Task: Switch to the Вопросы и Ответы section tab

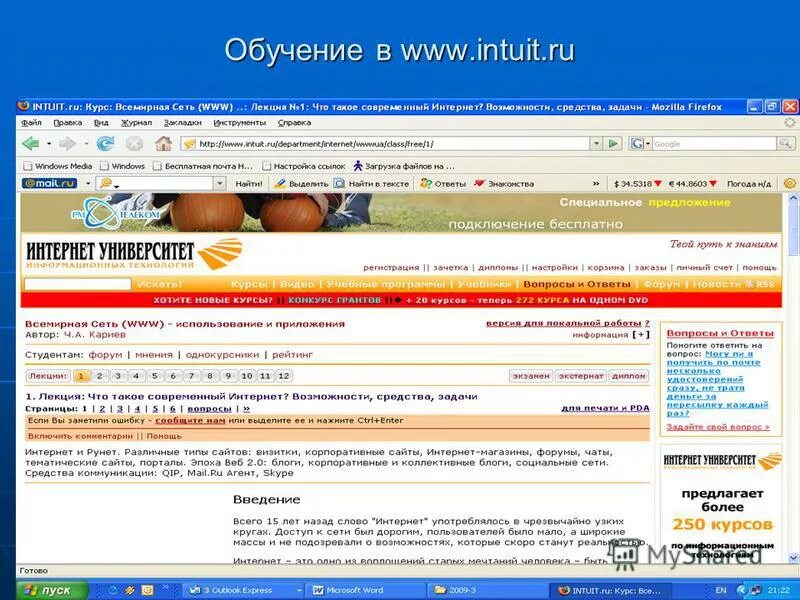Action: tap(575, 287)
